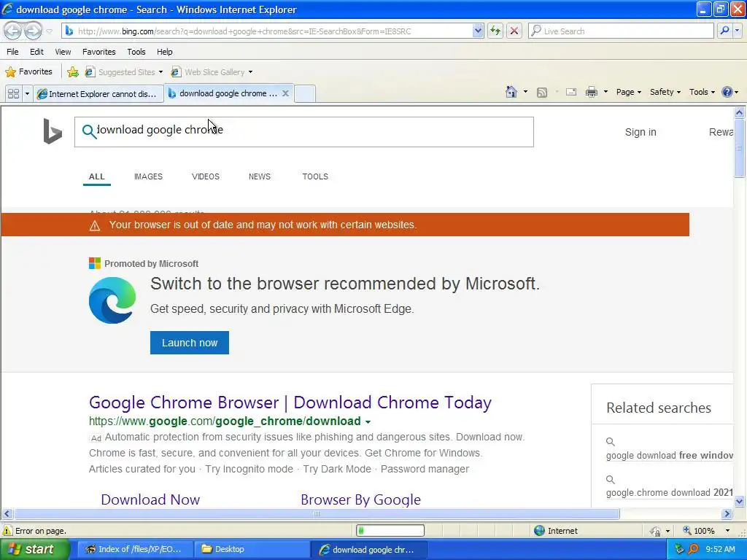Open the Download Now sitelink
747x560 pixels.
[x=150, y=499]
